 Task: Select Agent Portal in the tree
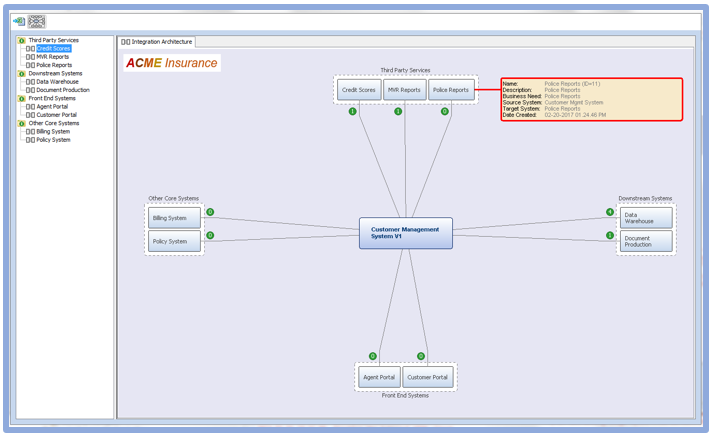52,107
